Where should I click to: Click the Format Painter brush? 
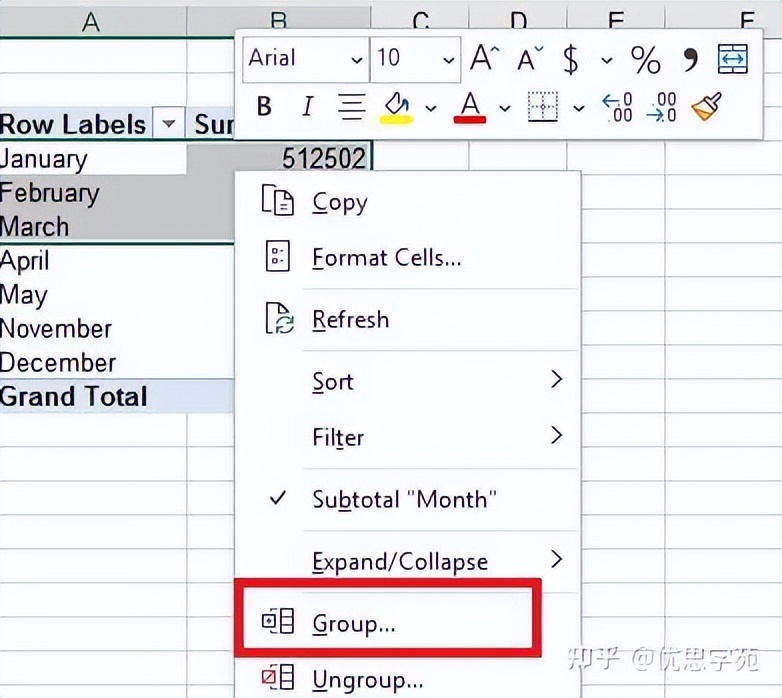click(x=707, y=106)
